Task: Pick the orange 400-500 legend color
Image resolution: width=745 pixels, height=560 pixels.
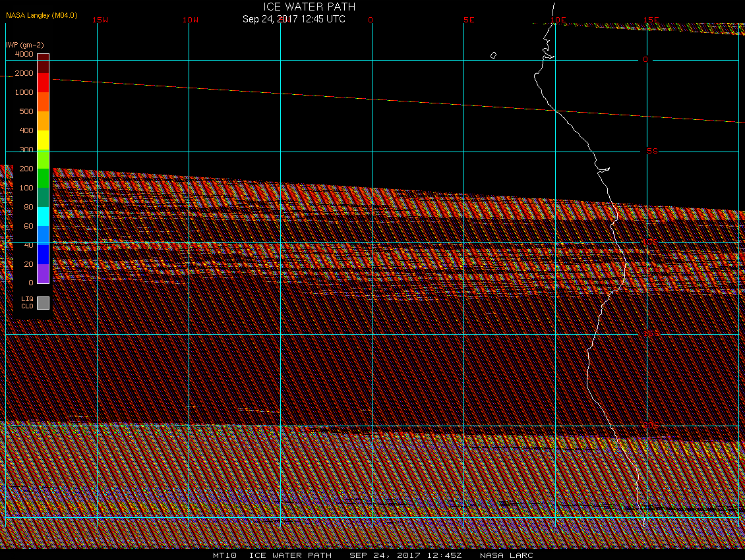Action: pyautogui.click(x=43, y=121)
